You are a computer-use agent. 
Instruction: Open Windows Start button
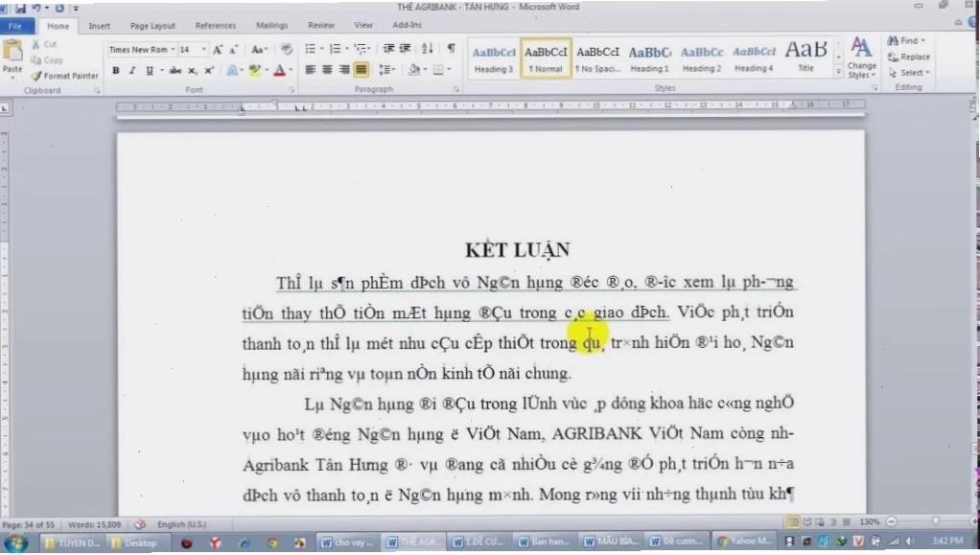[15, 543]
